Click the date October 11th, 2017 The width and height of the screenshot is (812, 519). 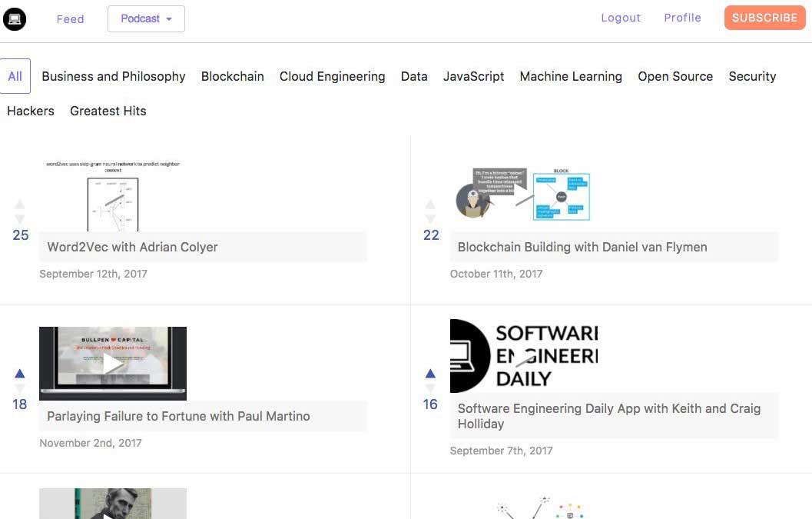(x=496, y=274)
